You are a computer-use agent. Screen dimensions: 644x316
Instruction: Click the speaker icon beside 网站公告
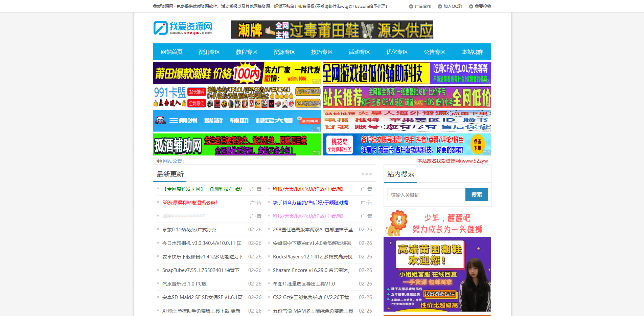pos(159,161)
